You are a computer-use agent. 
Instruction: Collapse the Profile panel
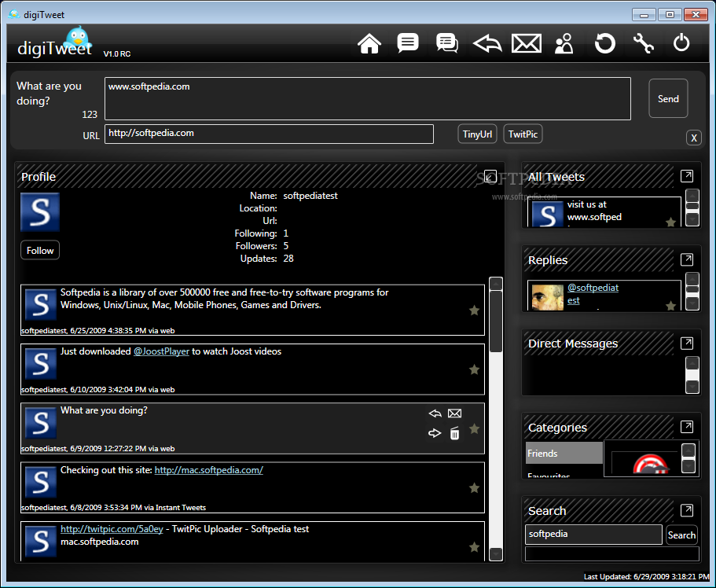click(x=490, y=176)
